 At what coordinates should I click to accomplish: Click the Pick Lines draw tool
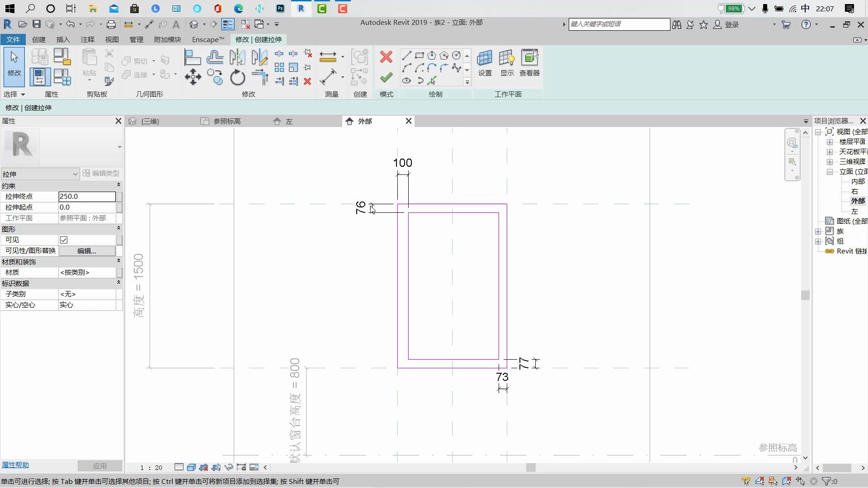point(432,81)
